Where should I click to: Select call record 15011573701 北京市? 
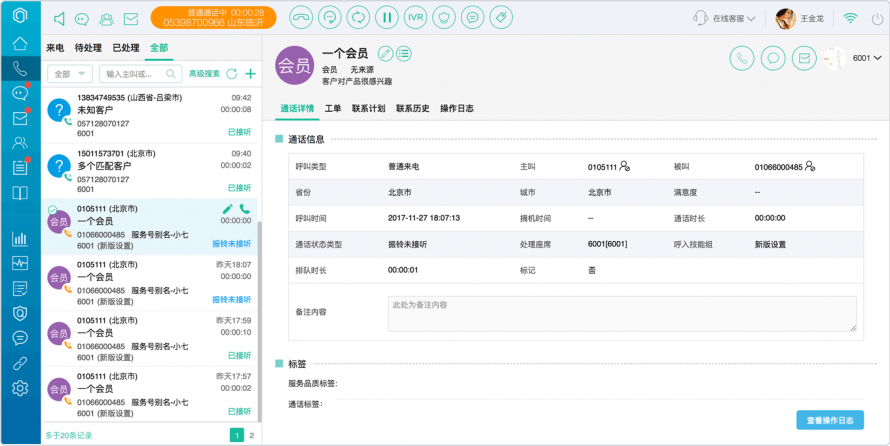pyautogui.click(x=150, y=171)
